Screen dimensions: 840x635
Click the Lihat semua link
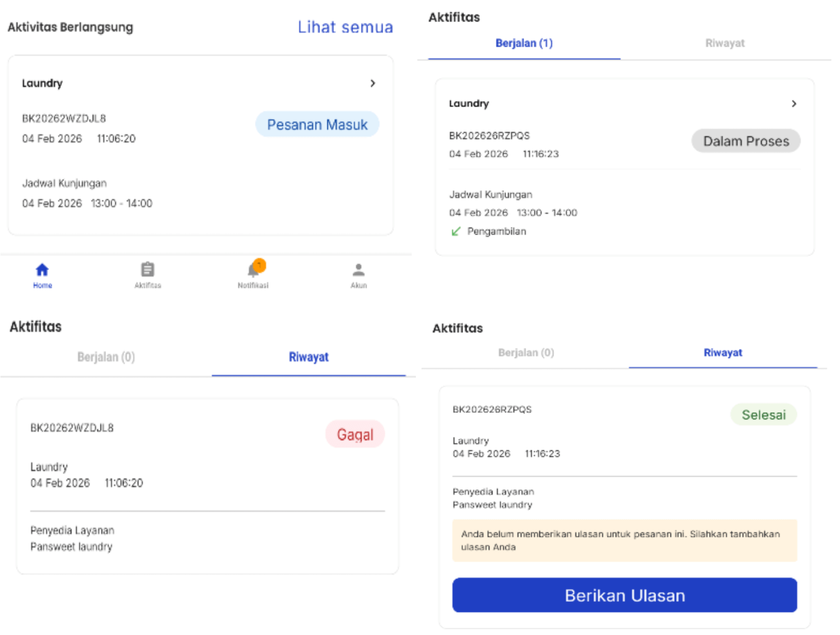pyautogui.click(x=345, y=27)
